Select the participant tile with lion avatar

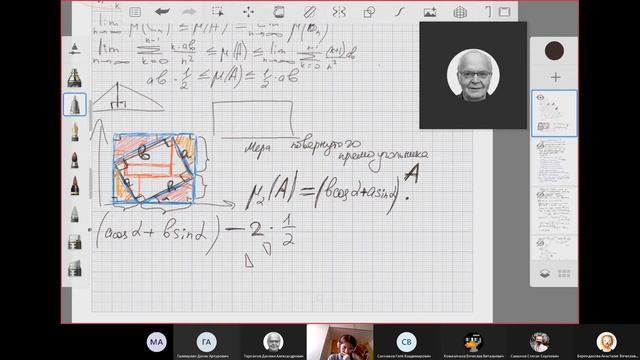click(607, 342)
